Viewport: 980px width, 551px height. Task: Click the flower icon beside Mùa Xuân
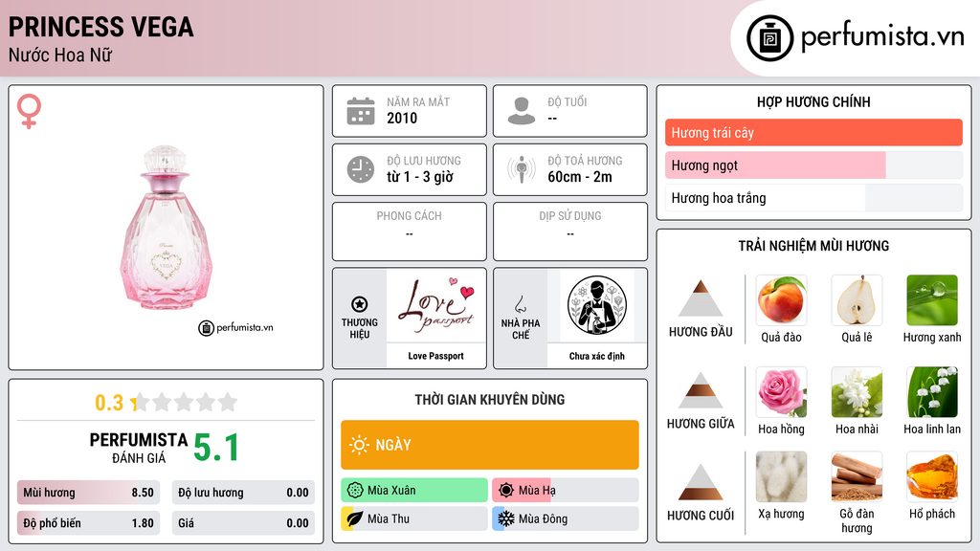point(355,490)
